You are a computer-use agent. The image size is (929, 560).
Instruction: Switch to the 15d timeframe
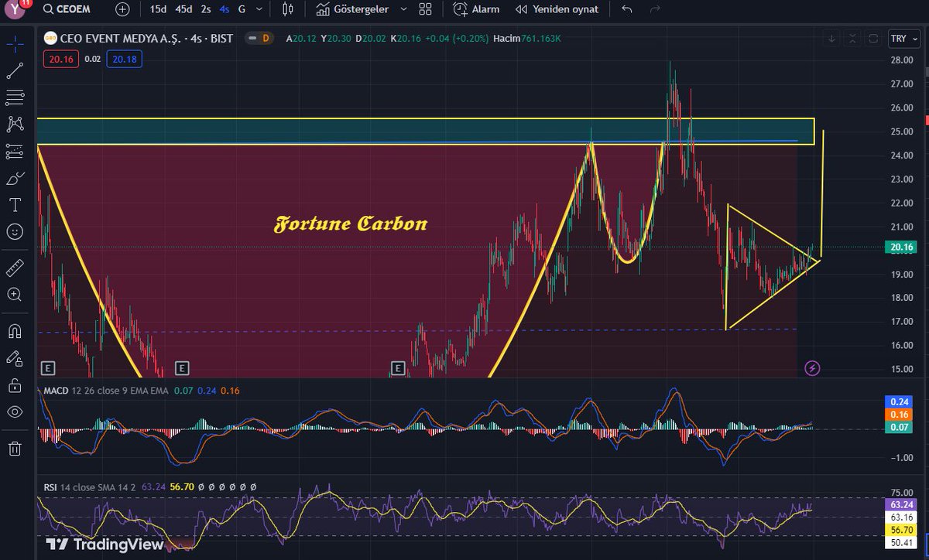[x=158, y=9]
